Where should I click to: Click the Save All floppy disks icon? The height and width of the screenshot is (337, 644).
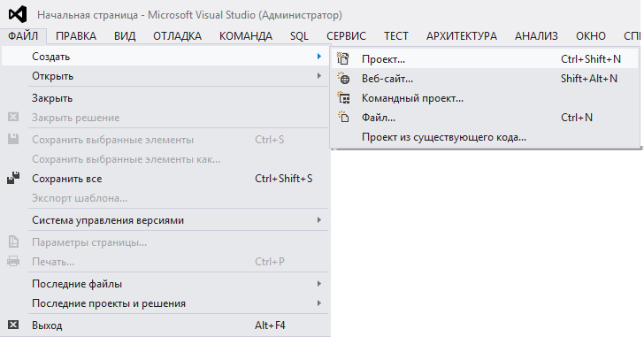pyautogui.click(x=13, y=178)
